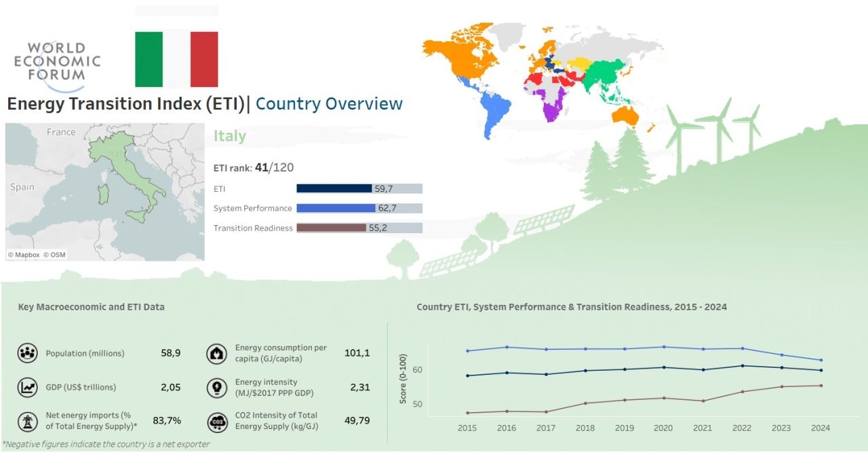The width and height of the screenshot is (868, 471).
Task: Click the energy consumption house icon
Action: click(217, 353)
